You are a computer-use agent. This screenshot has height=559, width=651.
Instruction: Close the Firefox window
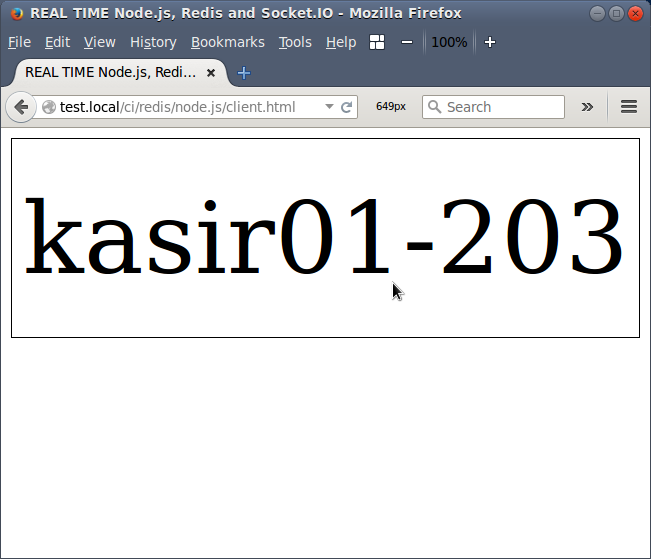click(x=635, y=14)
